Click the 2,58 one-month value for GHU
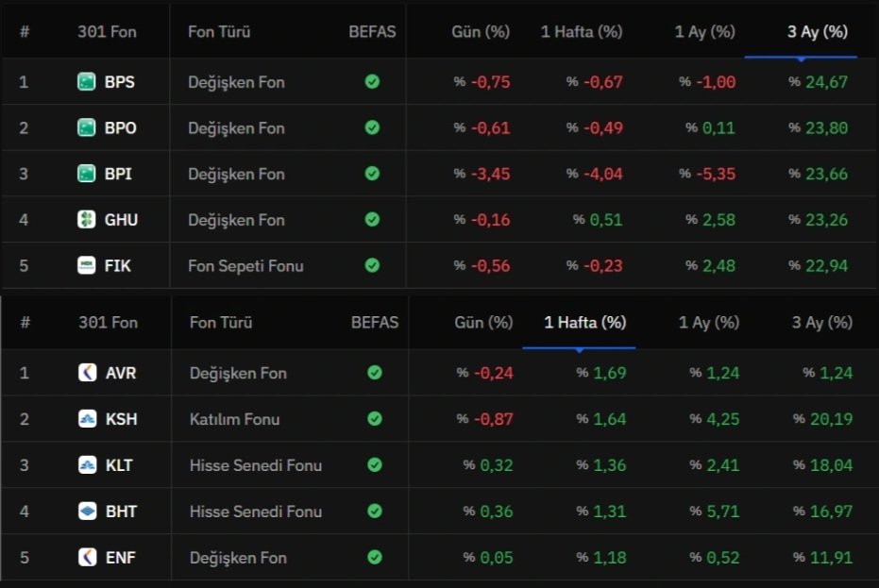The width and height of the screenshot is (879, 588). [x=718, y=220]
